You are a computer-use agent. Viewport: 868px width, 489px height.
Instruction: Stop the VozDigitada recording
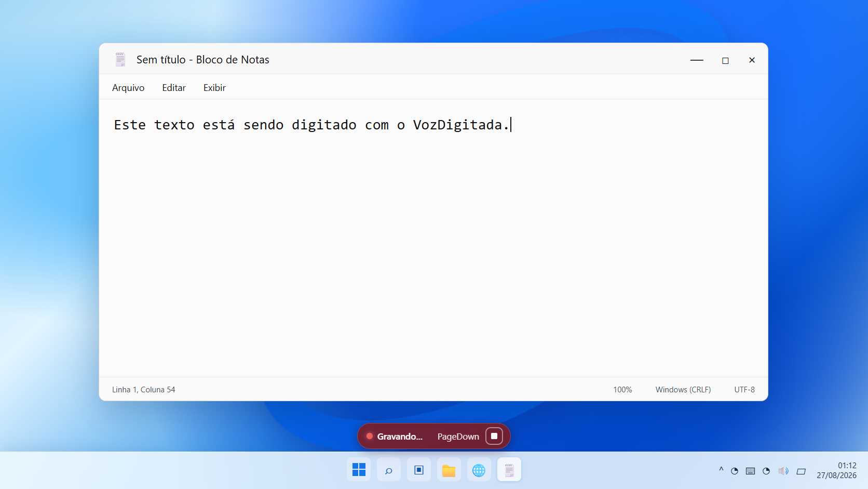pyautogui.click(x=494, y=436)
